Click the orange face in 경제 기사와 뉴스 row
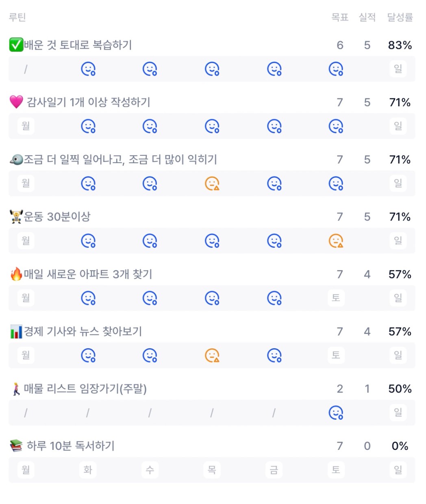Image resolution: width=426 pixels, height=504 pixels. click(x=212, y=356)
